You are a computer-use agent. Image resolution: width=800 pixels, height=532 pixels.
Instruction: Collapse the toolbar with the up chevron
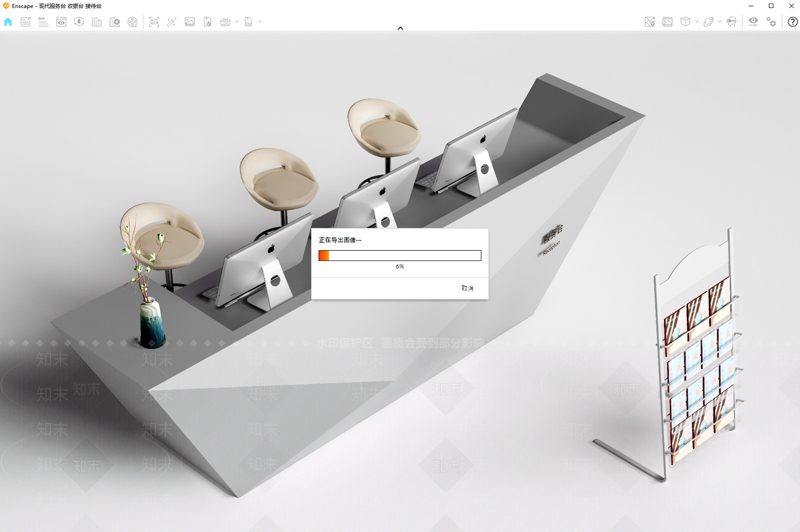400,28
